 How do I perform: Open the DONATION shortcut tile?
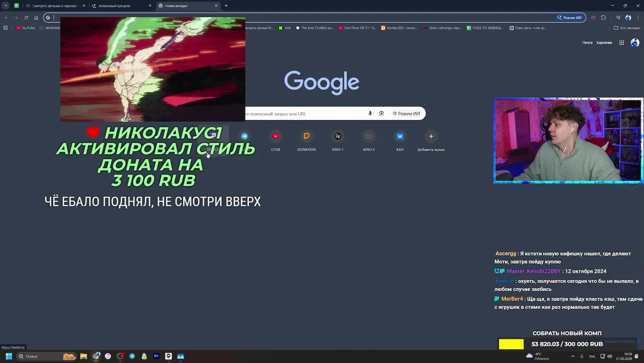(x=307, y=140)
